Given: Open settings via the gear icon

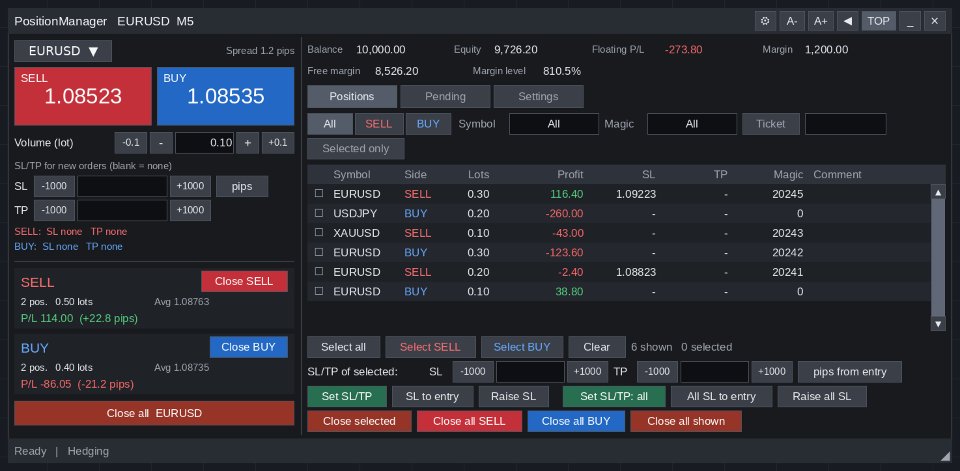Looking at the screenshot, I should pyautogui.click(x=765, y=21).
